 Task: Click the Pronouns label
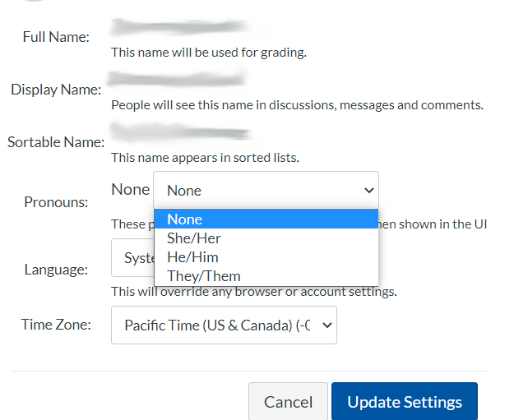coord(56,202)
